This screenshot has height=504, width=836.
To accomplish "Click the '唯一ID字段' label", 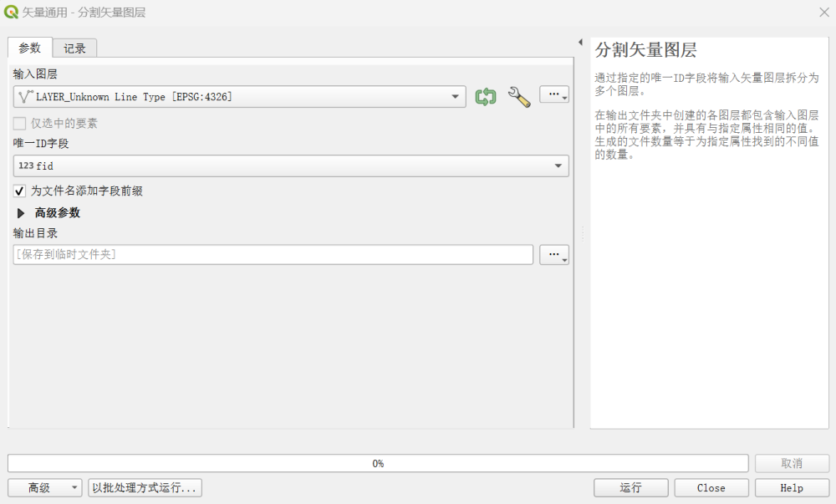I will [x=41, y=143].
